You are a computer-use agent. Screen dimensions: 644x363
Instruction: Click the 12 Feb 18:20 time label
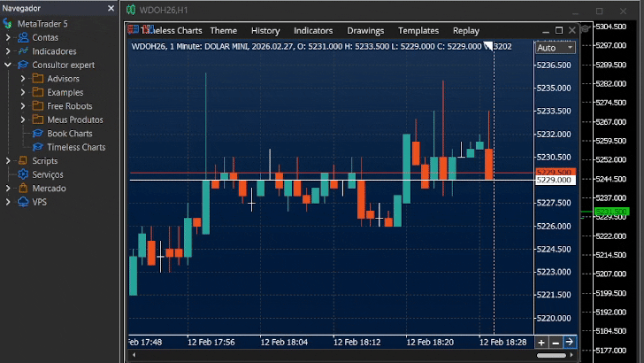430,343
